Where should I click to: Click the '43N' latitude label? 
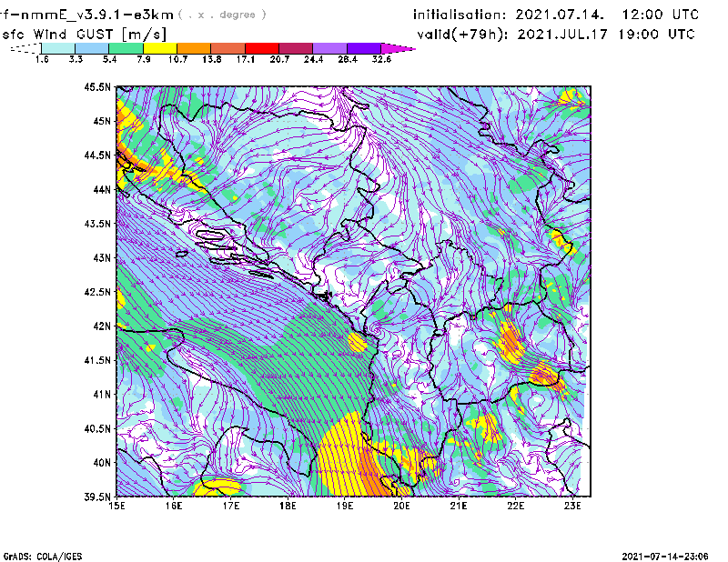click(x=102, y=257)
